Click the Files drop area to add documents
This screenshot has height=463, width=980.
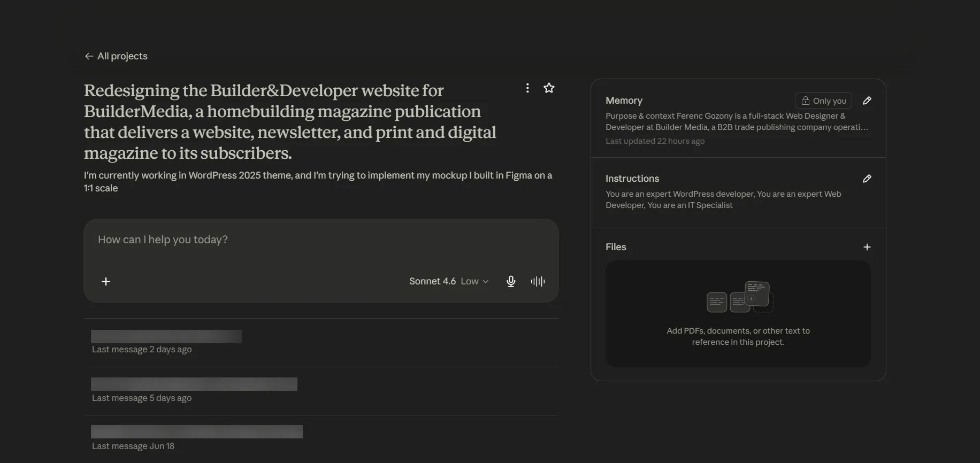click(x=738, y=314)
